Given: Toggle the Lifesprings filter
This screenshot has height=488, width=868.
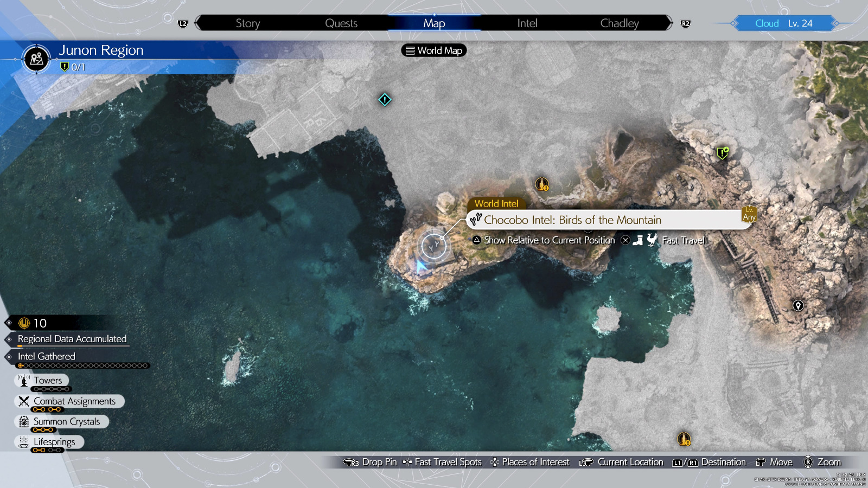Looking at the screenshot, I should pyautogui.click(x=49, y=442).
